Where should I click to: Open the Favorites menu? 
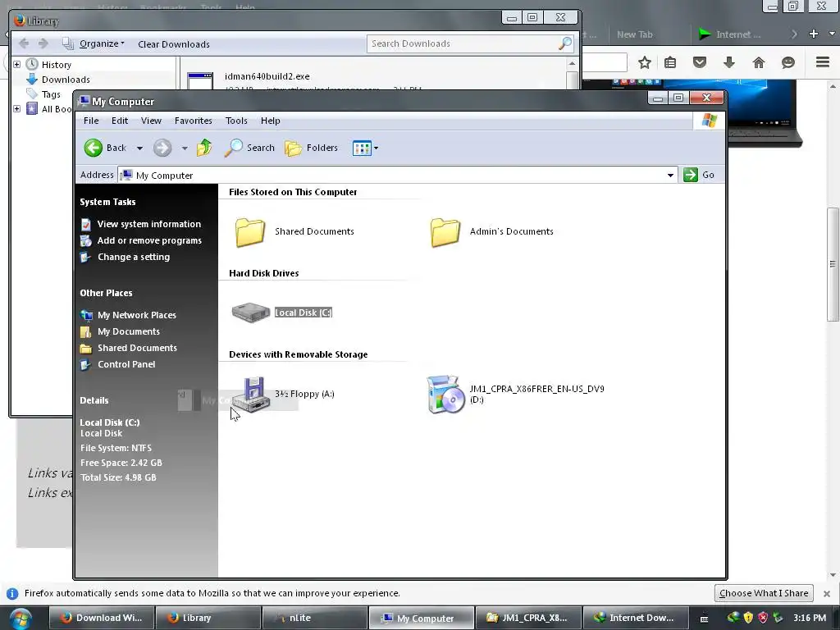pyautogui.click(x=194, y=121)
